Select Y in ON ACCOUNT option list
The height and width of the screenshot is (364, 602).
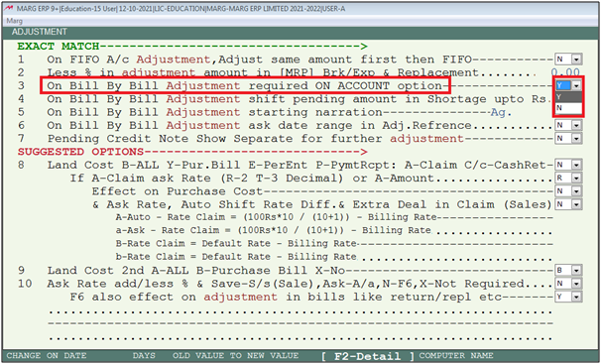click(x=568, y=97)
